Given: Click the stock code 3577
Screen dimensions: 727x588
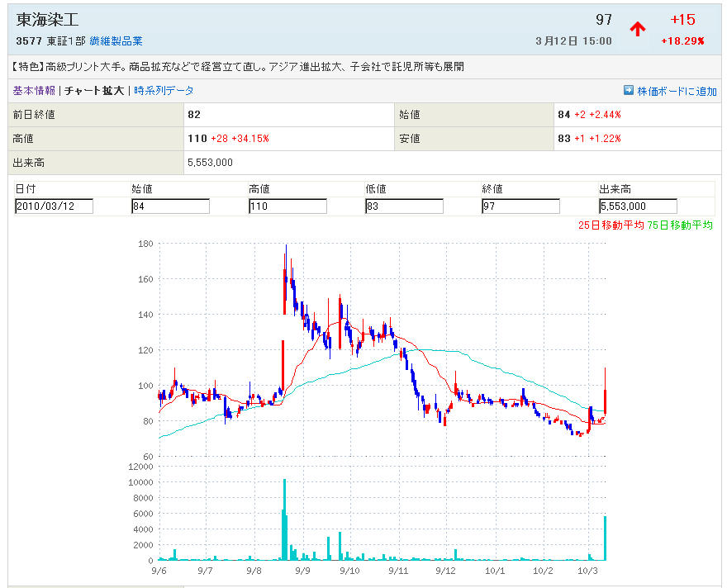Looking at the screenshot, I should pyautogui.click(x=29, y=41).
